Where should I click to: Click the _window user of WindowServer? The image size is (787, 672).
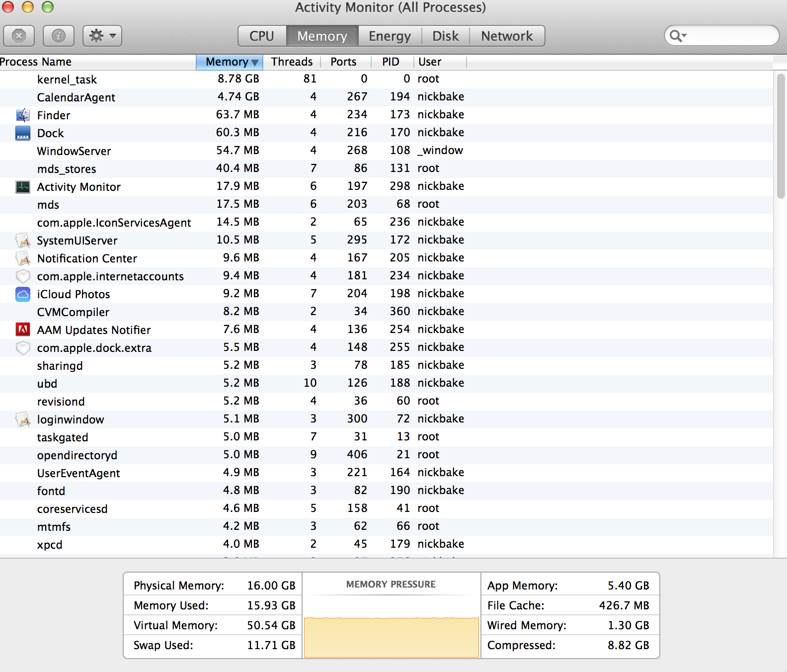pyautogui.click(x=440, y=150)
